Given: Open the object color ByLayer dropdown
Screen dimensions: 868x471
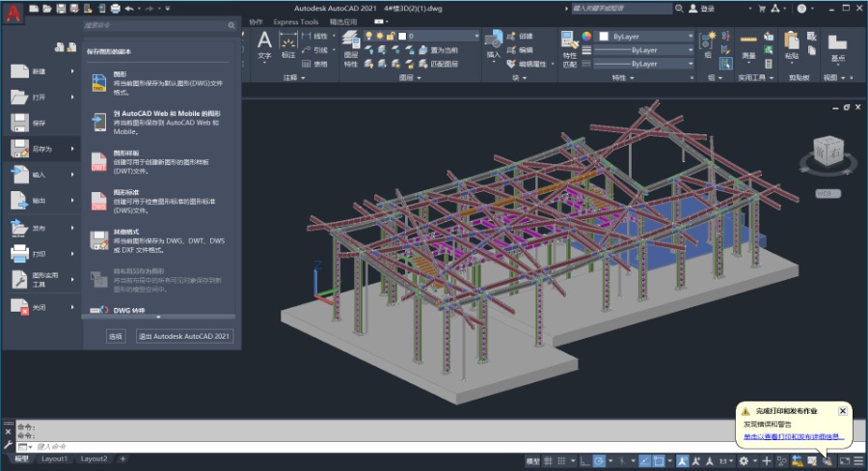Looking at the screenshot, I should (x=691, y=36).
